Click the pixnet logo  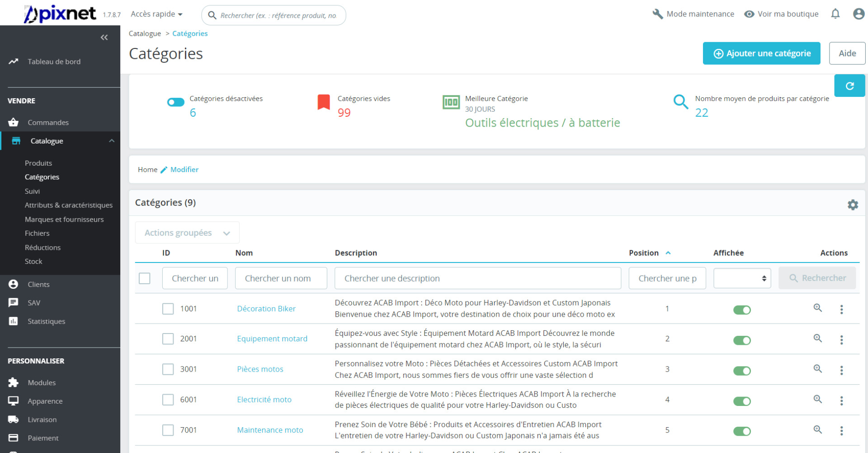pos(60,14)
